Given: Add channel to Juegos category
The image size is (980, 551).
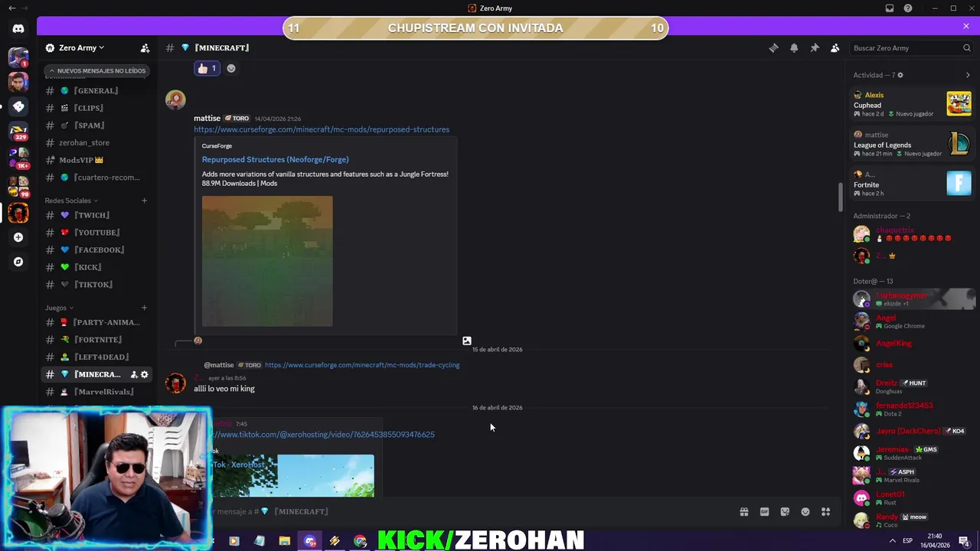Looking at the screenshot, I should (144, 308).
